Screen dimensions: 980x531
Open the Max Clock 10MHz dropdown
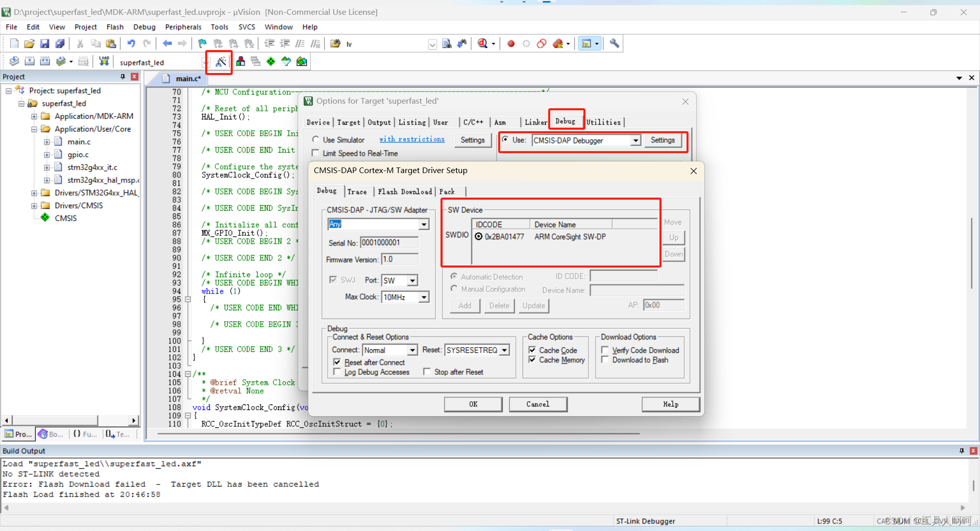[424, 297]
